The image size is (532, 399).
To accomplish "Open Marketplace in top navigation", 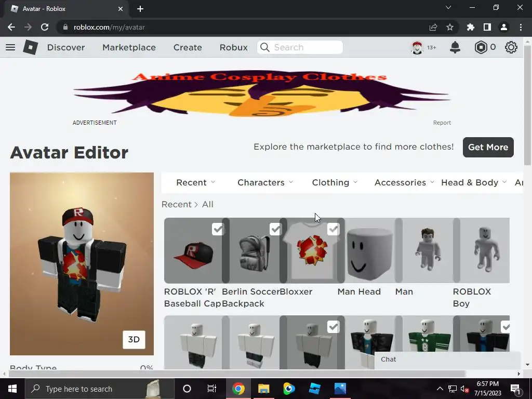I will pos(129,47).
